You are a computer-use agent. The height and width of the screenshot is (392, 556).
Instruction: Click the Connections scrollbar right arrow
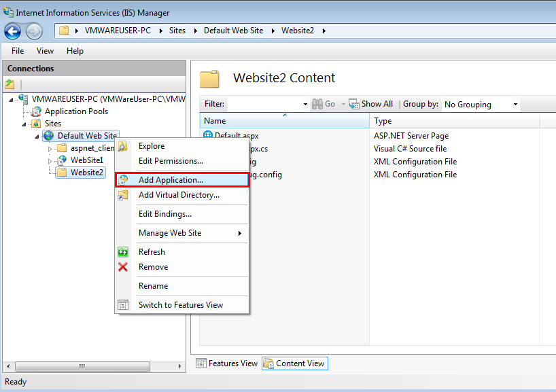tap(179, 366)
